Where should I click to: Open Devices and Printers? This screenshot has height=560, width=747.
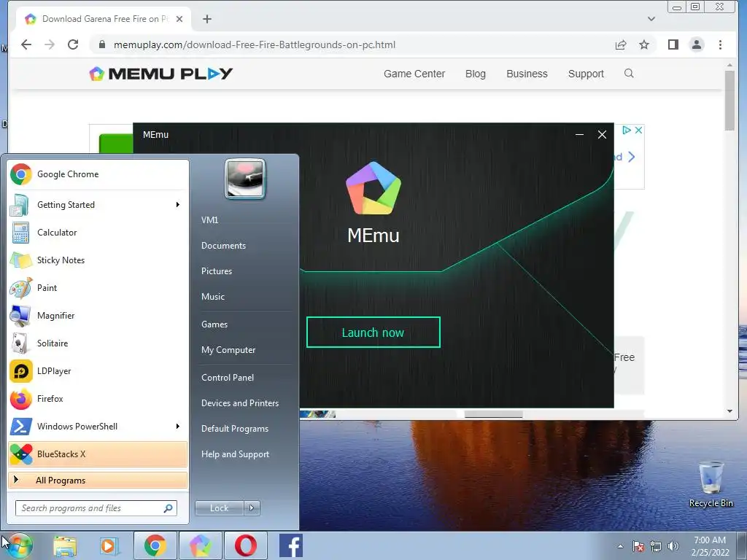pos(239,403)
